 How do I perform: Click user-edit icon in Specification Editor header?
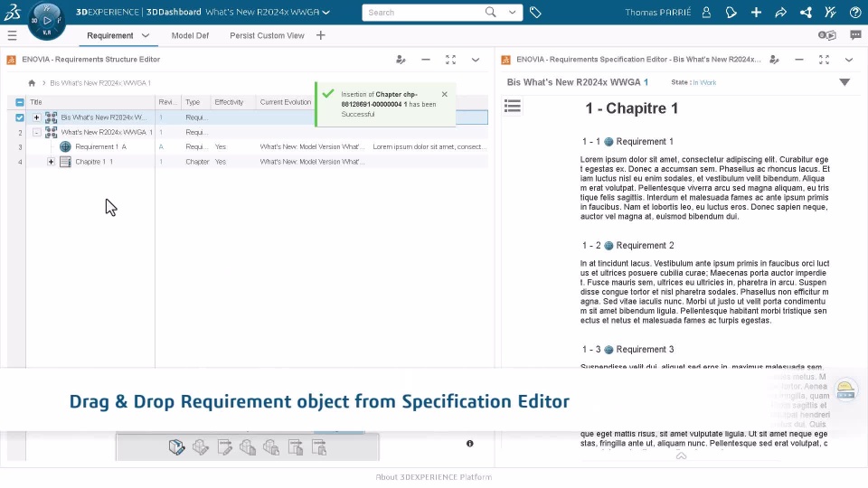(x=775, y=60)
